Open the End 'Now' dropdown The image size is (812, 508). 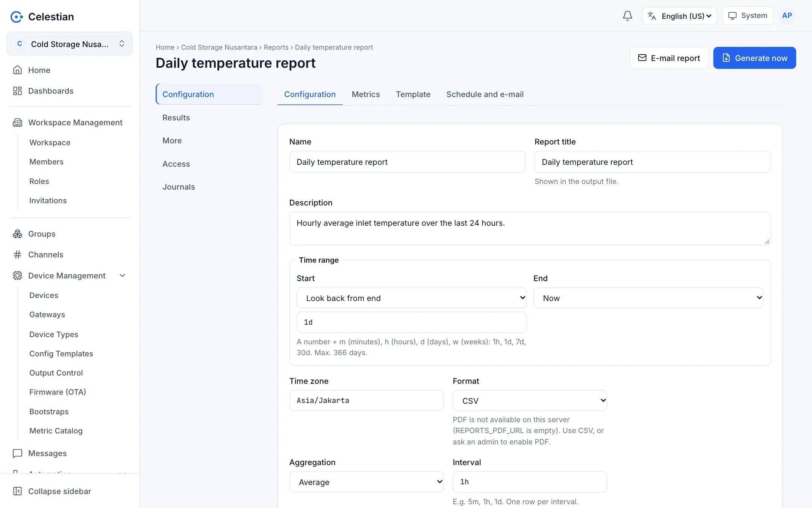point(648,298)
